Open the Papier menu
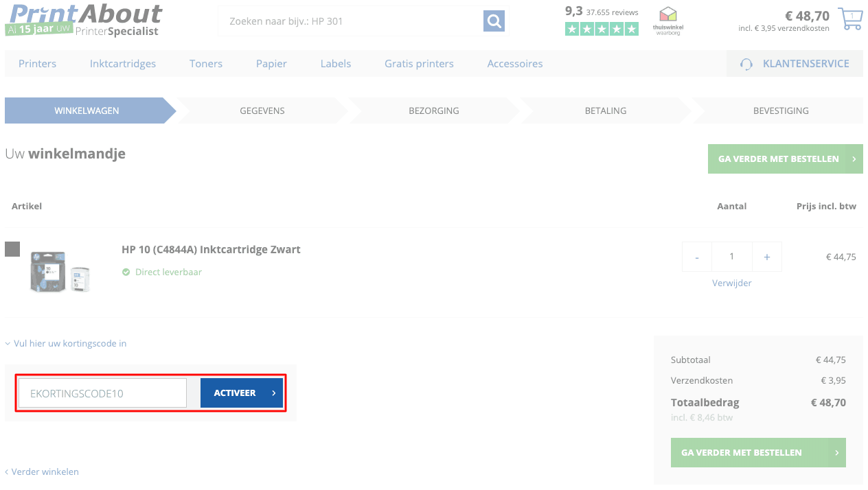 (271, 63)
